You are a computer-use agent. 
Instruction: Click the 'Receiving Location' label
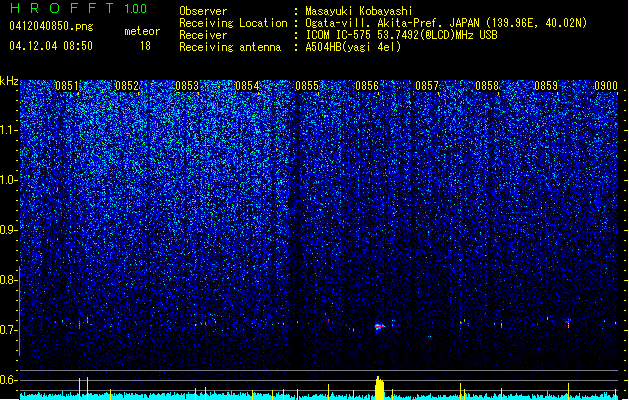(x=233, y=23)
